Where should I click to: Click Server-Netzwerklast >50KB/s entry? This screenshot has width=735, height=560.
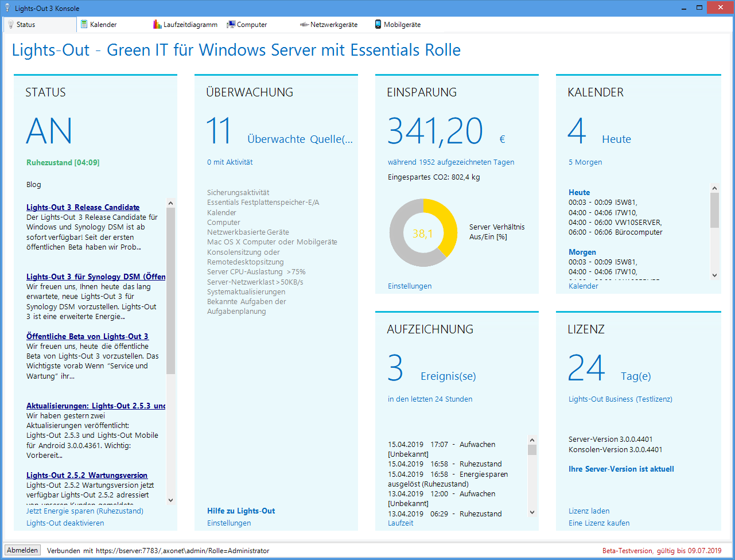click(x=255, y=282)
